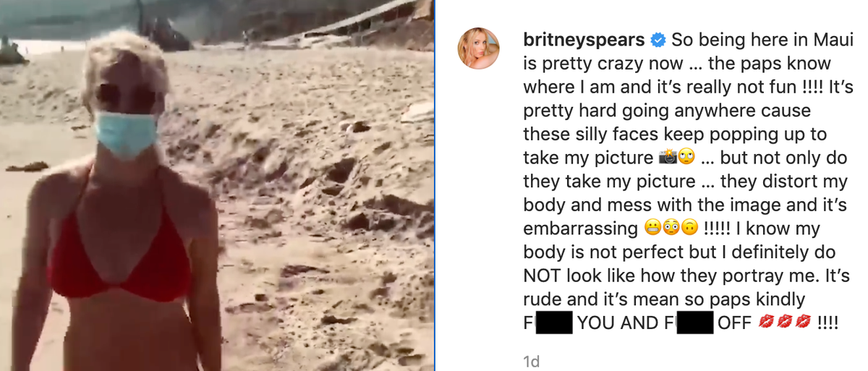
Task: Play the beach video on the left
Action: pyautogui.click(x=217, y=185)
